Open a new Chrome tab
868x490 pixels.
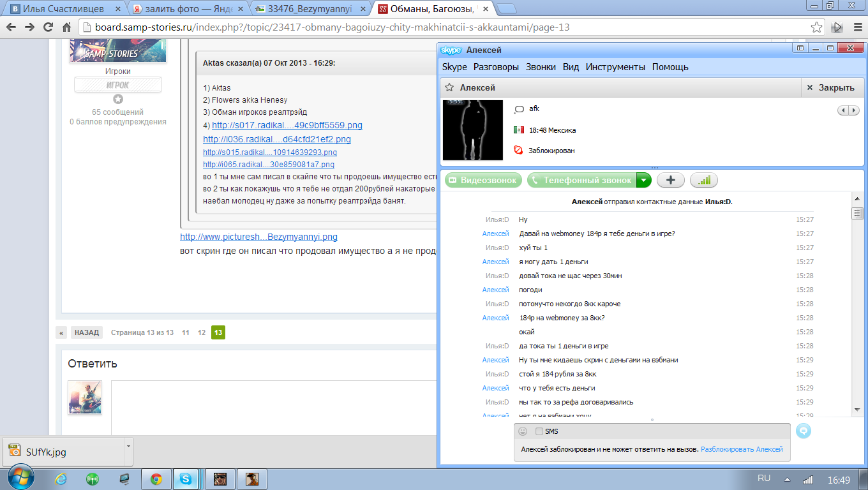coord(507,9)
